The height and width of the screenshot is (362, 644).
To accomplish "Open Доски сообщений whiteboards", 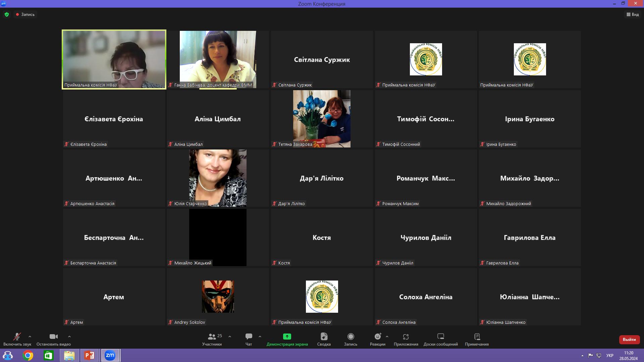I will click(441, 339).
